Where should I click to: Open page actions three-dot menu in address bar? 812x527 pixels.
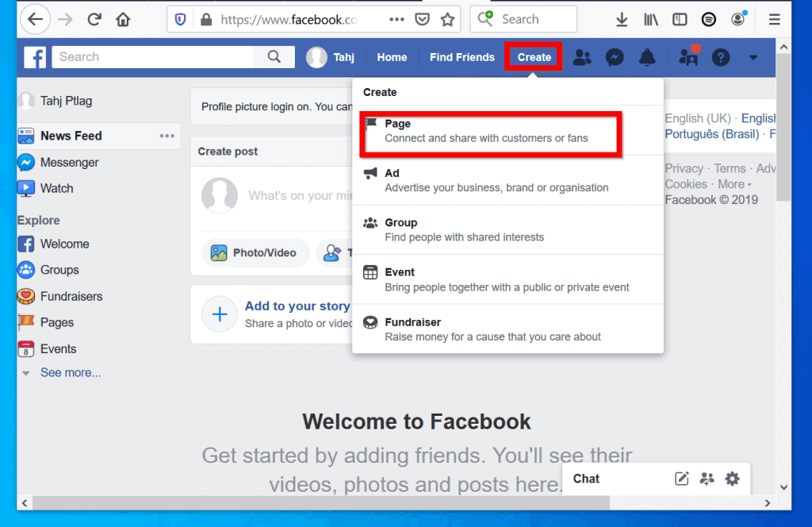click(396, 20)
